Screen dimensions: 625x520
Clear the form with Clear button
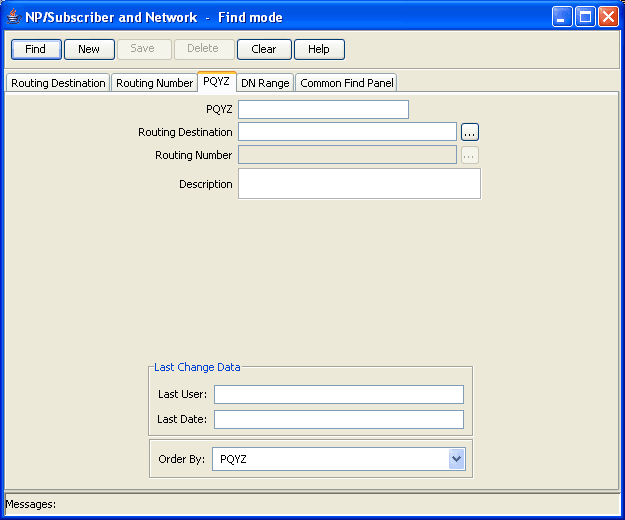pos(264,49)
